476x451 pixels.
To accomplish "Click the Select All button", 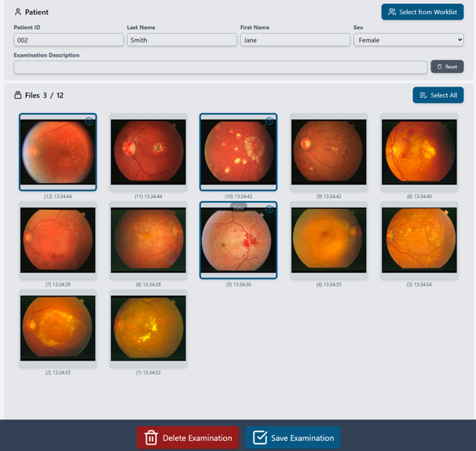I will coord(438,95).
